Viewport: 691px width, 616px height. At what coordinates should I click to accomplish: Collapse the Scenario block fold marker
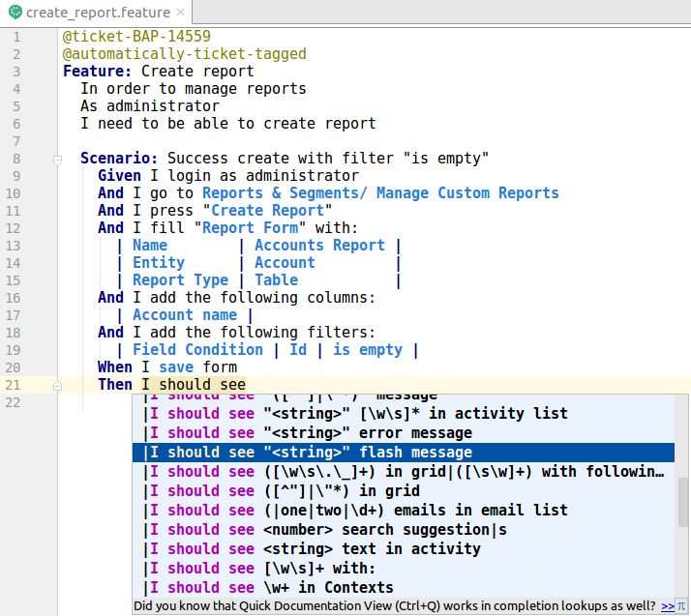57,159
